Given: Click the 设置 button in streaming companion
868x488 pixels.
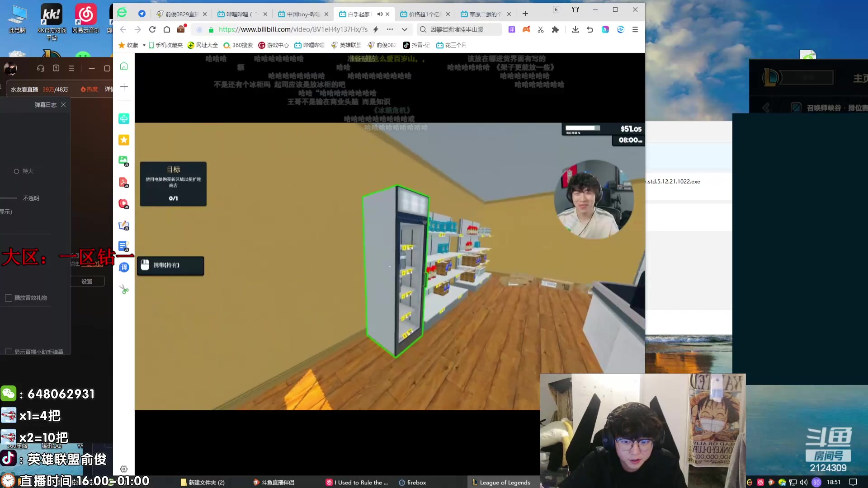Looking at the screenshot, I should click(87, 281).
